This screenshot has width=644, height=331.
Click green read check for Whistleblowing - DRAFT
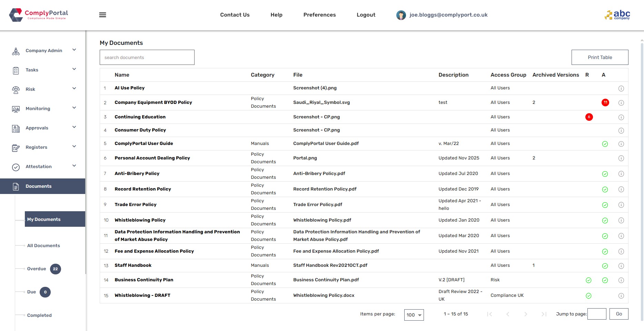point(588,296)
